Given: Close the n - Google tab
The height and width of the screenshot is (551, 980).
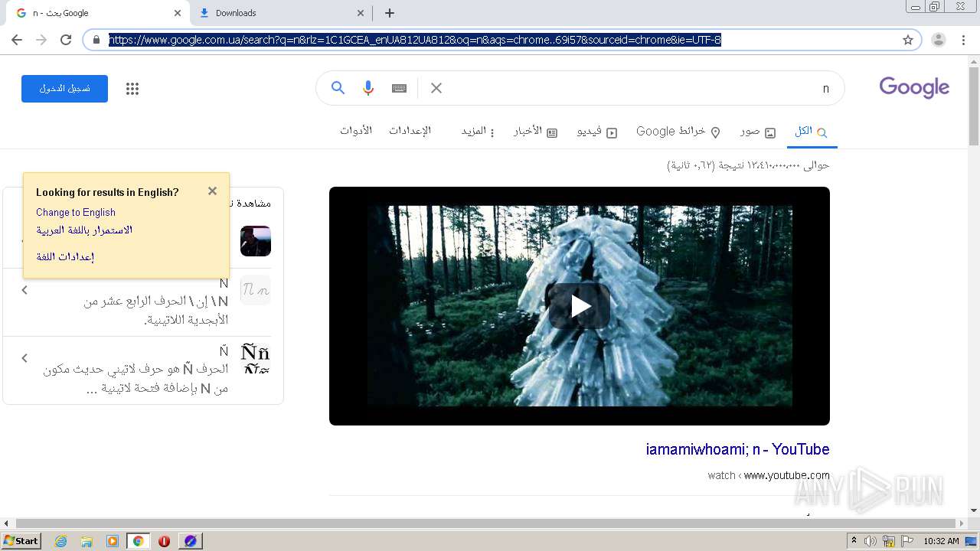Looking at the screenshot, I should coord(178,13).
